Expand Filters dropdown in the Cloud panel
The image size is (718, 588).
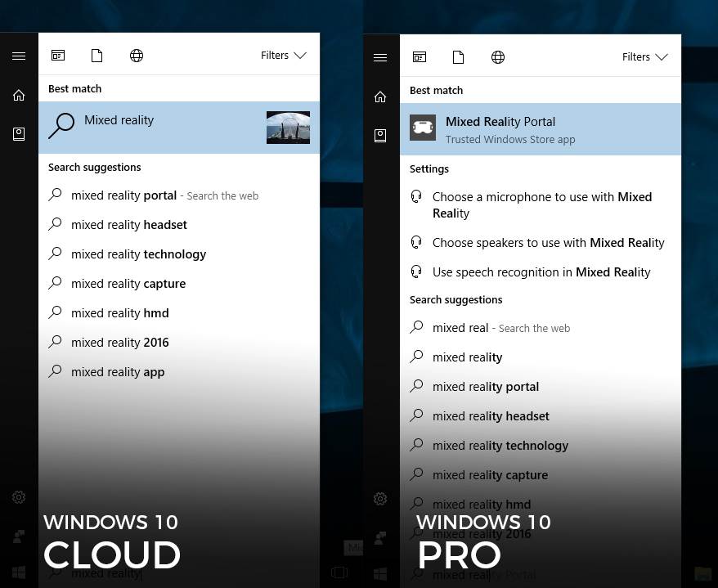click(283, 56)
